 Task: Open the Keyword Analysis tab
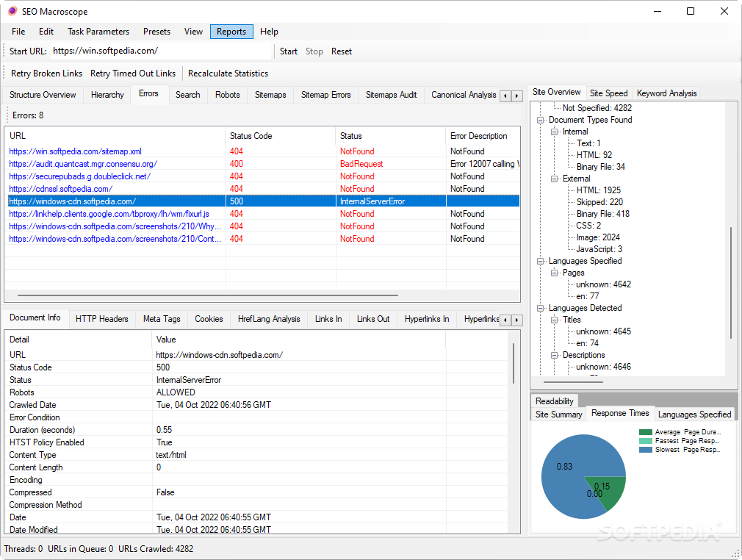pos(667,93)
